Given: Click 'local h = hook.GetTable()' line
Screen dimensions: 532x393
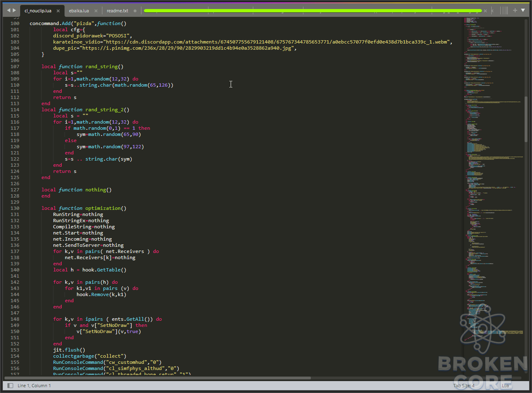Looking at the screenshot, I should [x=90, y=270].
